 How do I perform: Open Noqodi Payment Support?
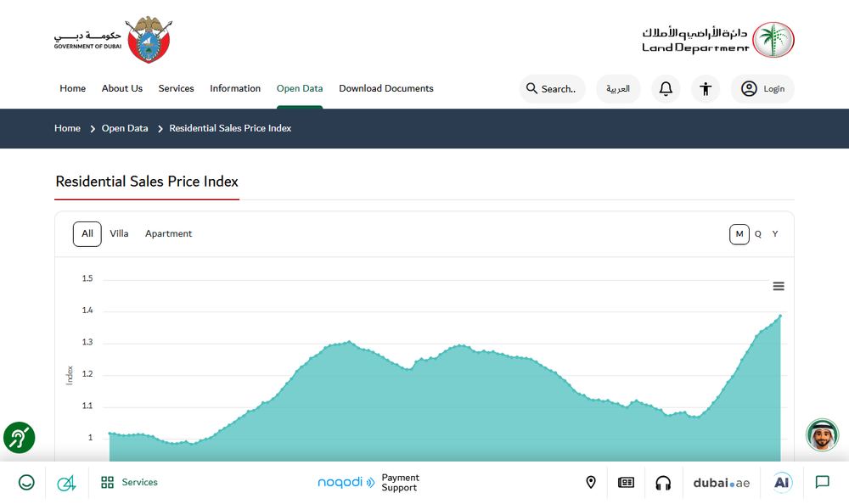pyautogui.click(x=368, y=482)
